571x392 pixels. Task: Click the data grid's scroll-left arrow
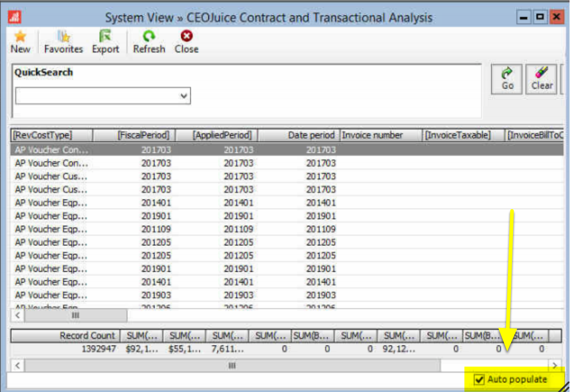18,315
